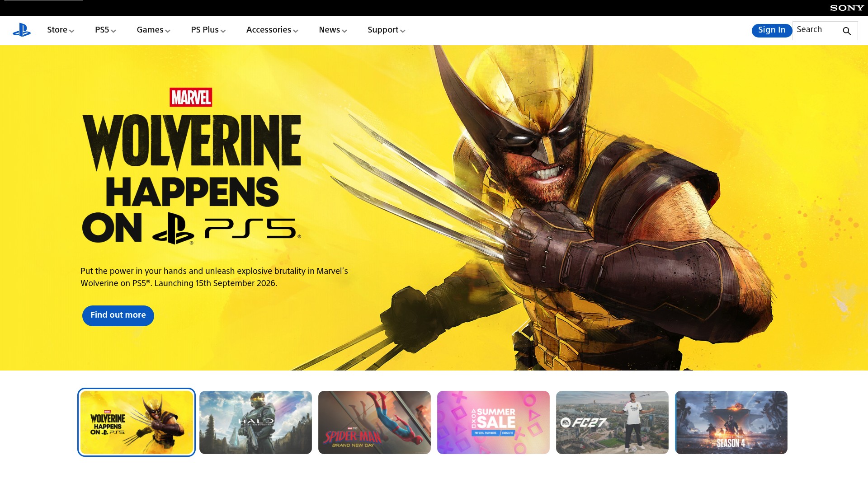Open the Support menu
Image resolution: width=868 pixels, height=488 pixels.
click(386, 30)
